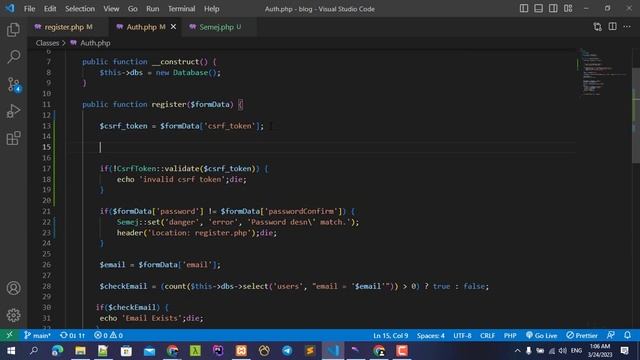The height and width of the screenshot is (360, 640).
Task: Open the File menu
Action: [x=29, y=9]
